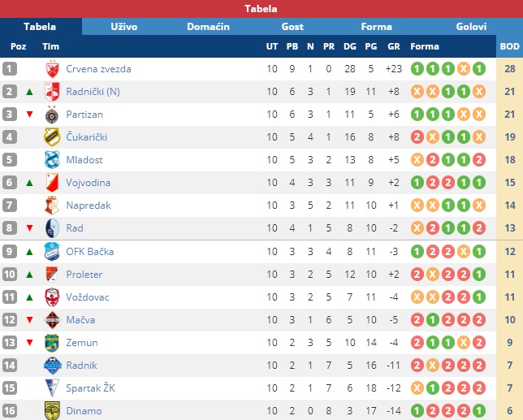Viewport: 523px width, 420px height.
Task: Open the Mladost team link
Action: [84, 160]
